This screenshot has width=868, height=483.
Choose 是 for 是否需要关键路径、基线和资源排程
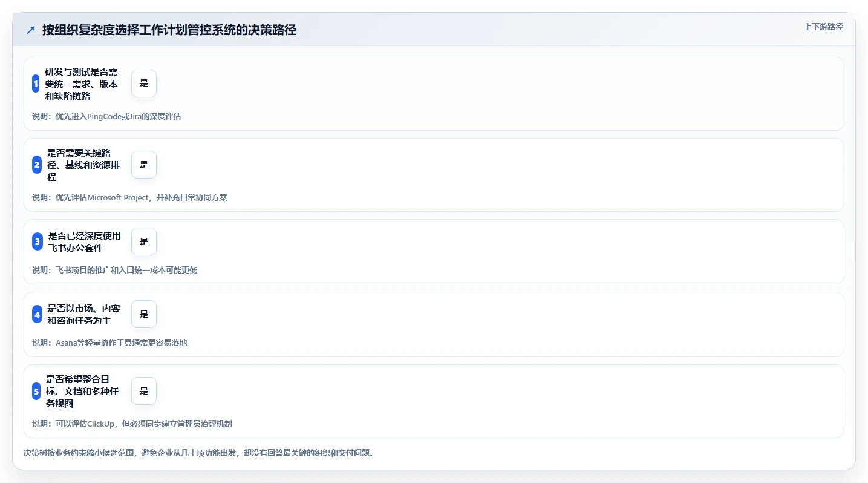click(144, 165)
